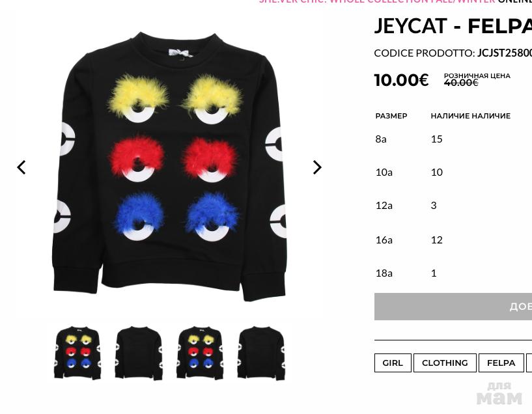
Task: Choose size 10a row
Action: click(x=453, y=172)
